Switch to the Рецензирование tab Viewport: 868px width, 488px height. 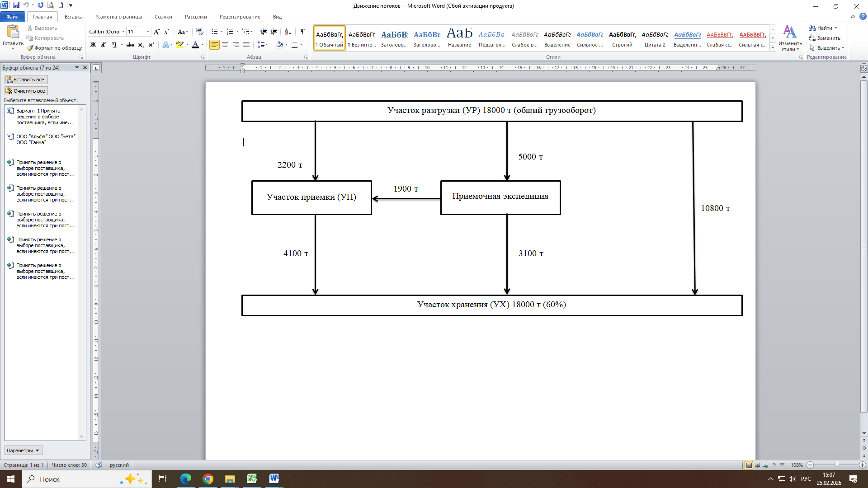(x=240, y=17)
